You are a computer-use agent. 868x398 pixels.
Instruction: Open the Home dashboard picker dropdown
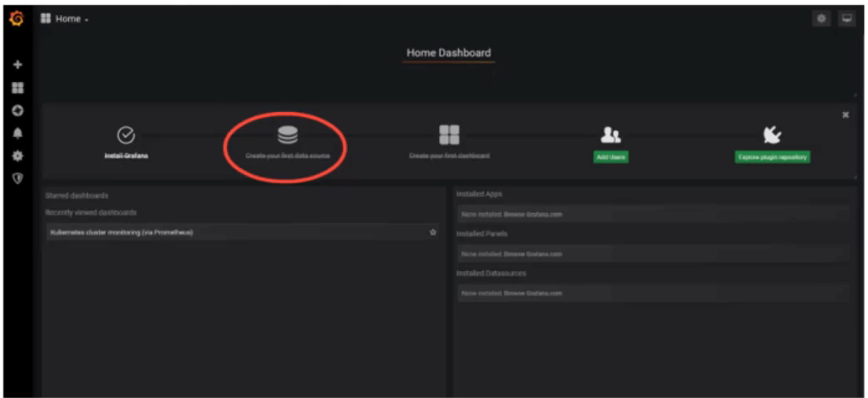(65, 19)
